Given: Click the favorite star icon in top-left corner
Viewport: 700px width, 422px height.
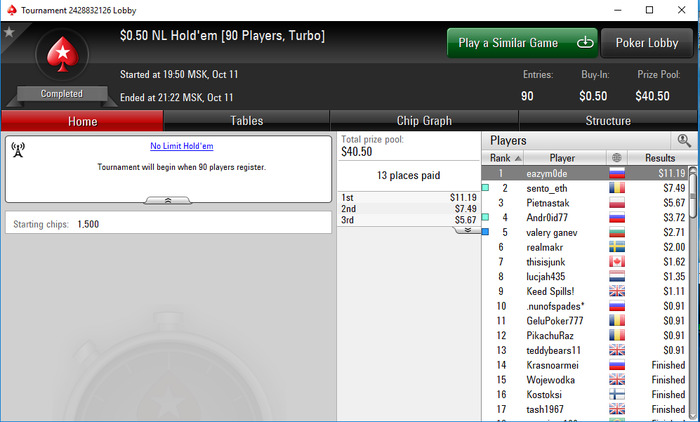Looking at the screenshot, I should (9, 32).
